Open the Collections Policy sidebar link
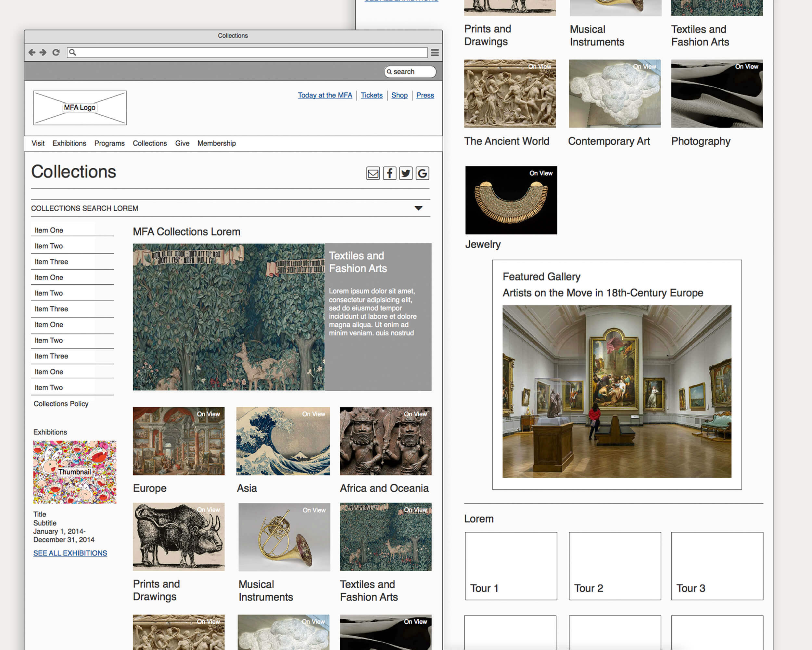Screen dimensions: 812x650 point(61,404)
